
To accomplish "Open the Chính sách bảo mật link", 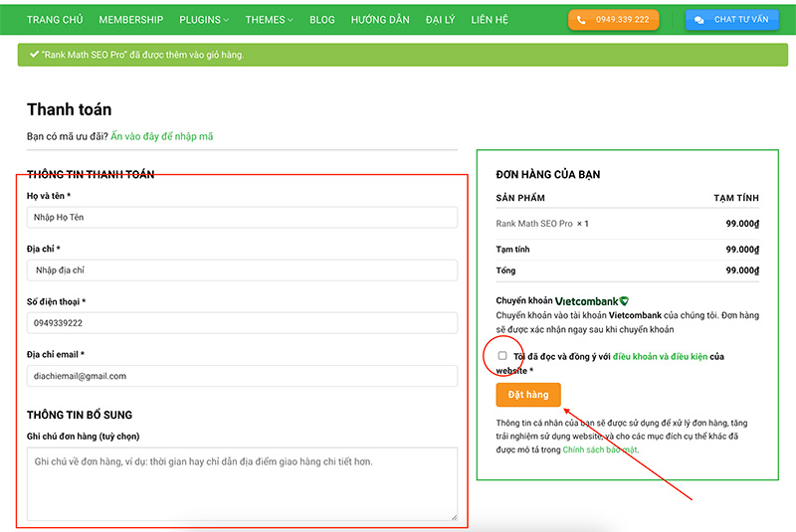I will (600, 449).
